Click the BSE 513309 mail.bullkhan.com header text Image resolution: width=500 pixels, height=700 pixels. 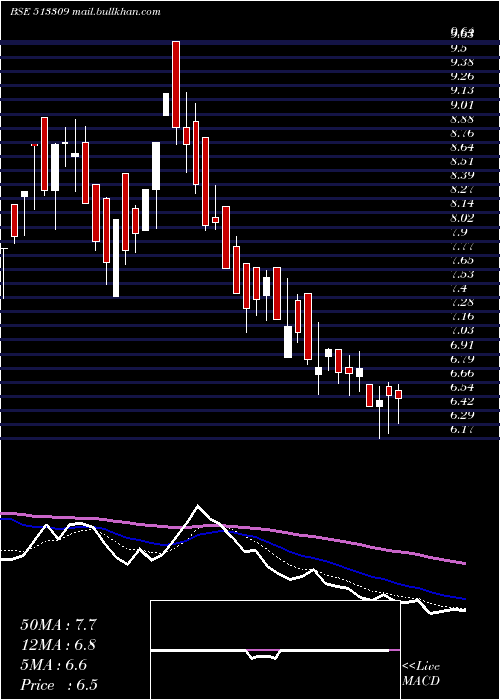[85, 12]
